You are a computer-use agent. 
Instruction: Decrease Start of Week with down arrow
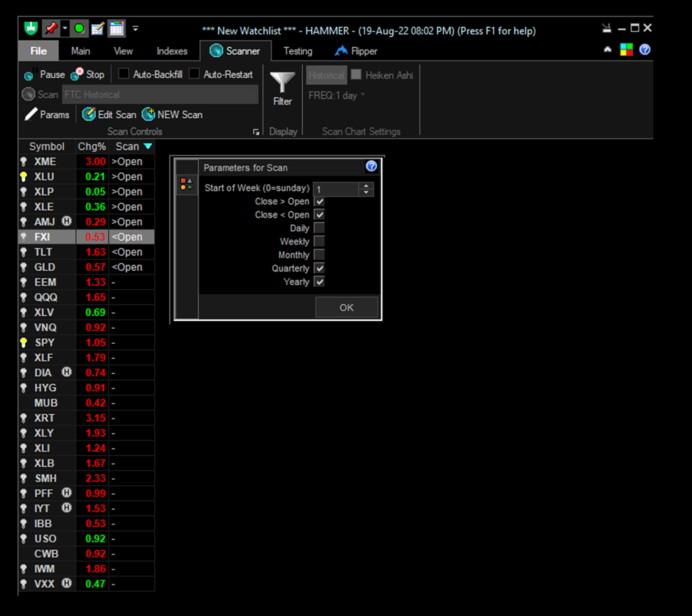(366, 192)
